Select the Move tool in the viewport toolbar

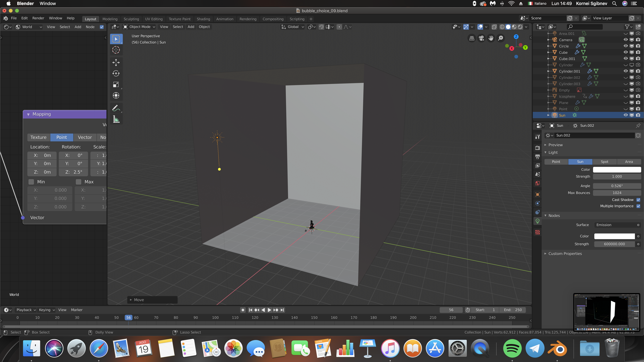(x=116, y=63)
